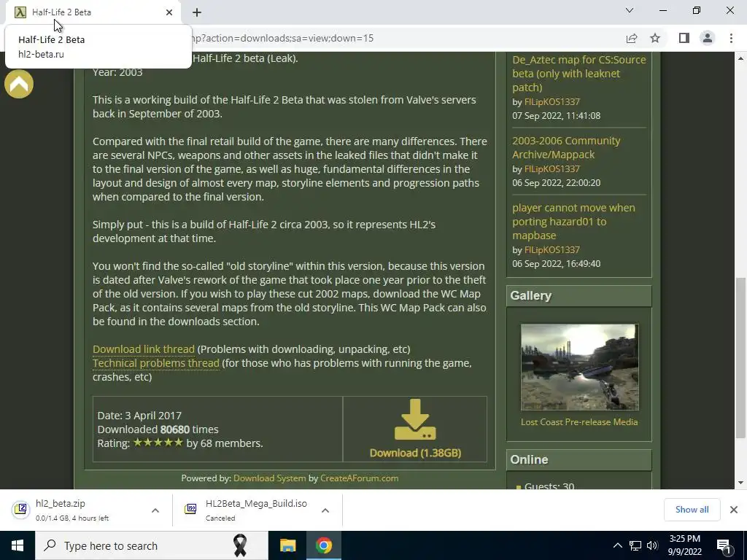Click Show all downloads button

692,510
